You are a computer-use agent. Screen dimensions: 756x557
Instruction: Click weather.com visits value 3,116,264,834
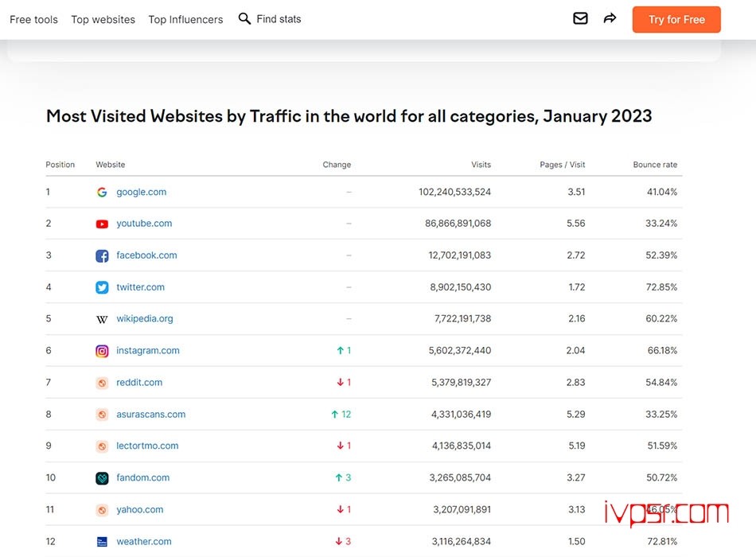pyautogui.click(x=461, y=541)
